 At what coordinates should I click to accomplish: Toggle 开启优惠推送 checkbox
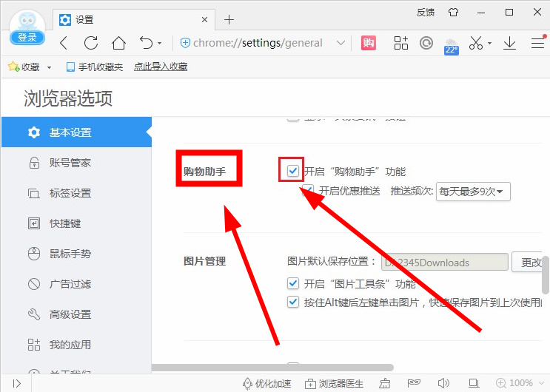[x=308, y=190]
